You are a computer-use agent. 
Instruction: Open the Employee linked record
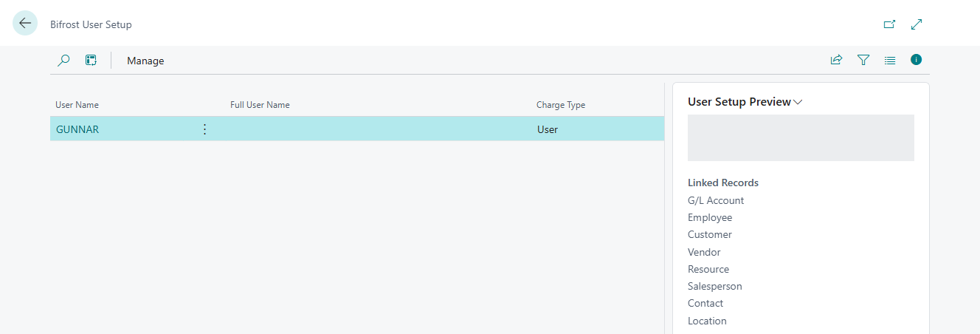pyautogui.click(x=710, y=217)
